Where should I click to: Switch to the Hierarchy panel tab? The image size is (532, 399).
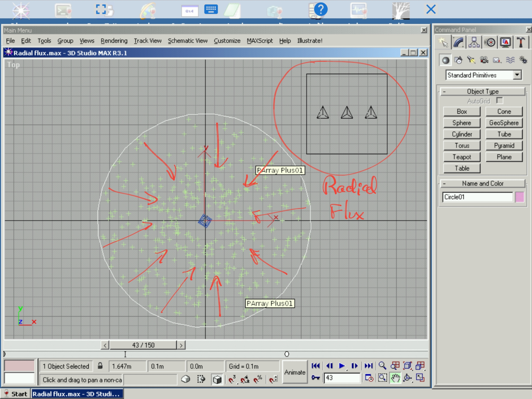pos(474,42)
